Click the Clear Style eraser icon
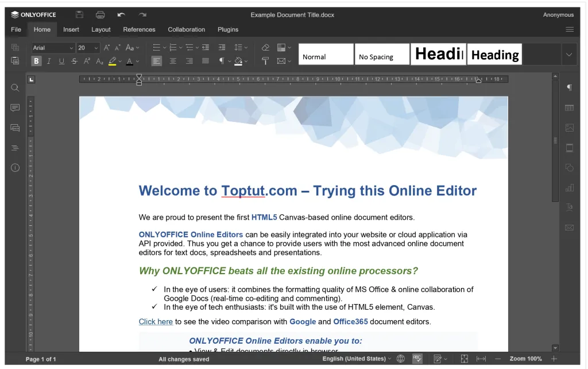 pos(265,48)
